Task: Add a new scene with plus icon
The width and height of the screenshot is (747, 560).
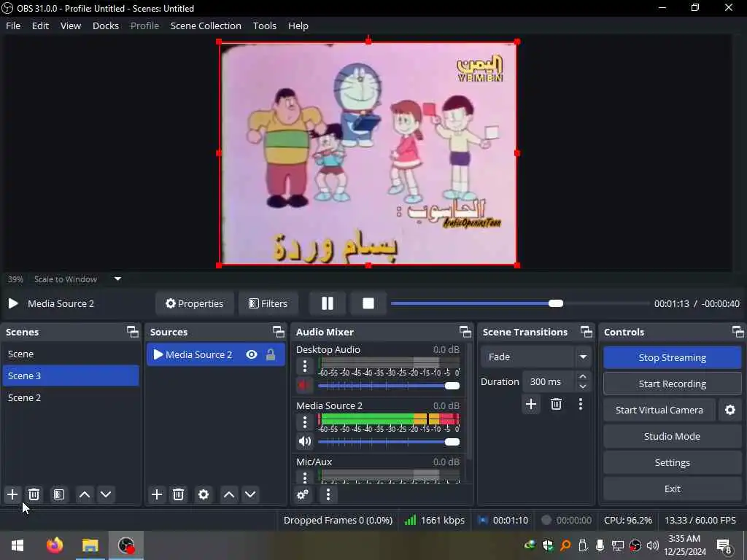Action: (12, 494)
